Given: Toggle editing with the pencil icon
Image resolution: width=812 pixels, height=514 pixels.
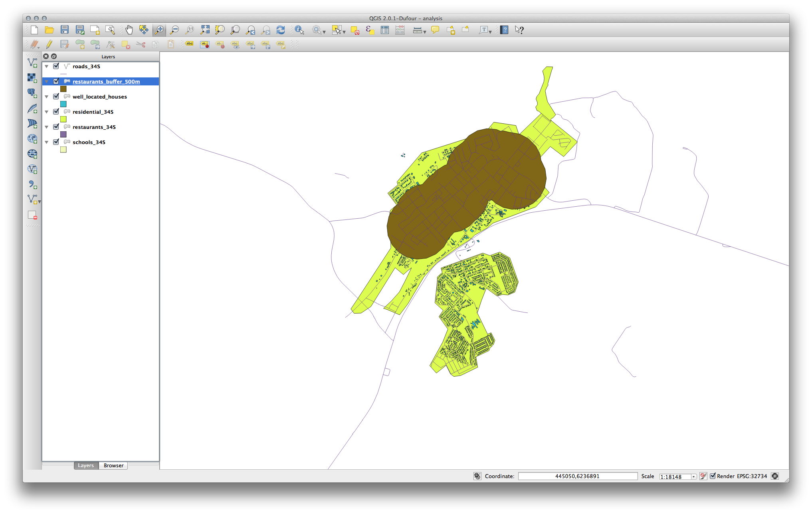Looking at the screenshot, I should point(49,45).
